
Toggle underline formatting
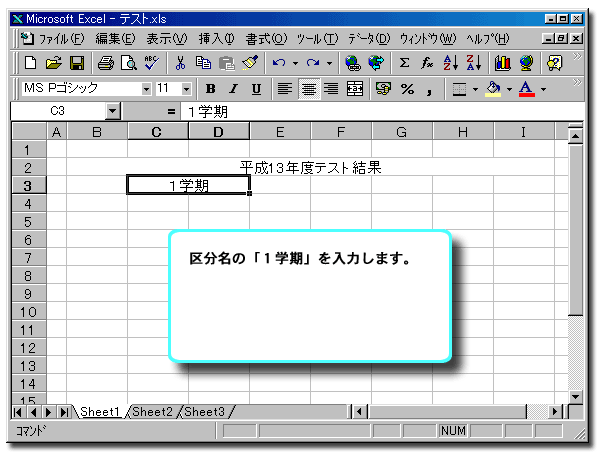pos(256,89)
